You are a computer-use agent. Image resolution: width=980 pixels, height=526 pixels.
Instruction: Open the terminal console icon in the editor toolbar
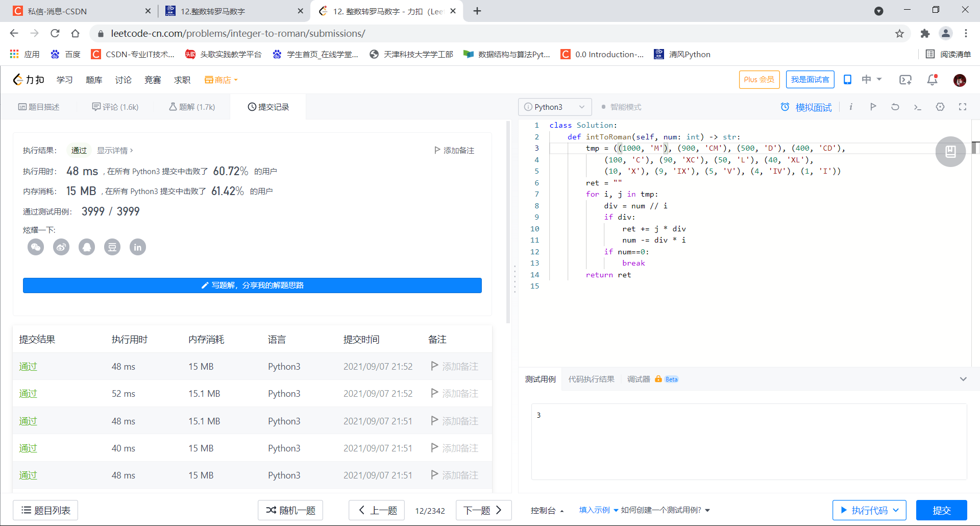918,107
